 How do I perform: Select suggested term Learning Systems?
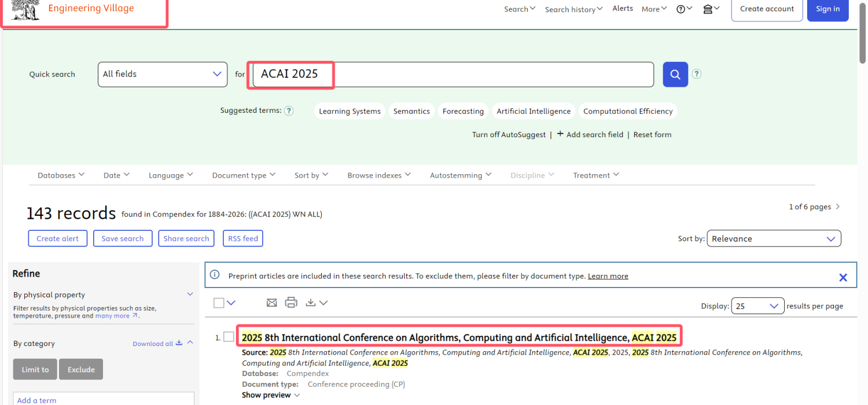coord(350,111)
